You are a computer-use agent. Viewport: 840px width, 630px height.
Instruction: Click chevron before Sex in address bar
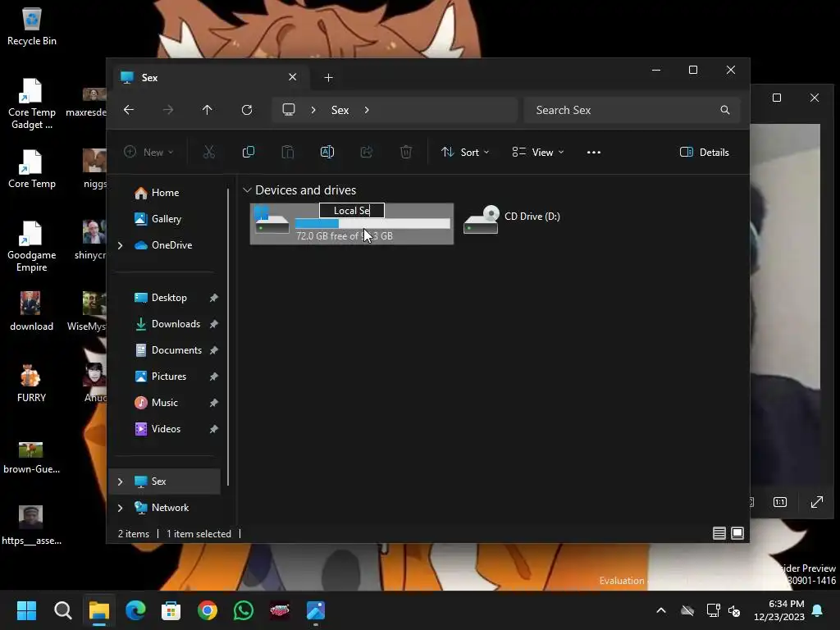[x=313, y=110]
